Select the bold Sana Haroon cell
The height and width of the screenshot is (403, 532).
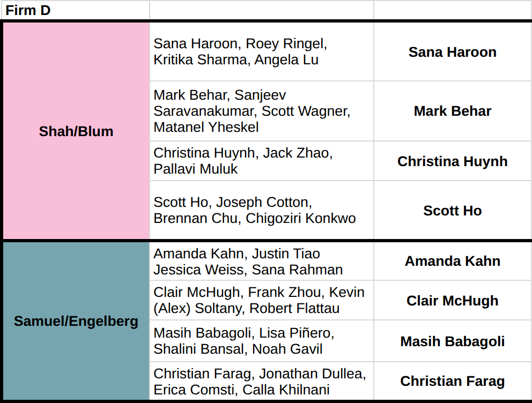pos(453,52)
